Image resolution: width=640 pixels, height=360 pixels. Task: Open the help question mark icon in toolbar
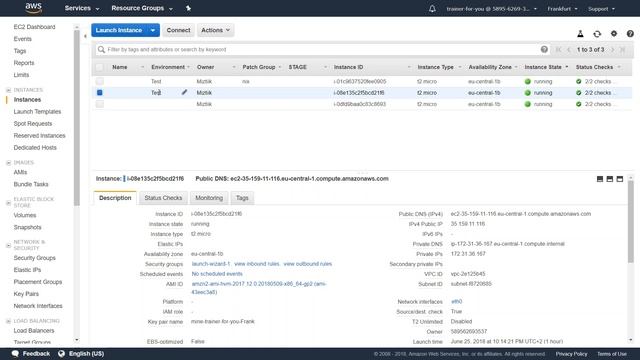coord(630,34)
